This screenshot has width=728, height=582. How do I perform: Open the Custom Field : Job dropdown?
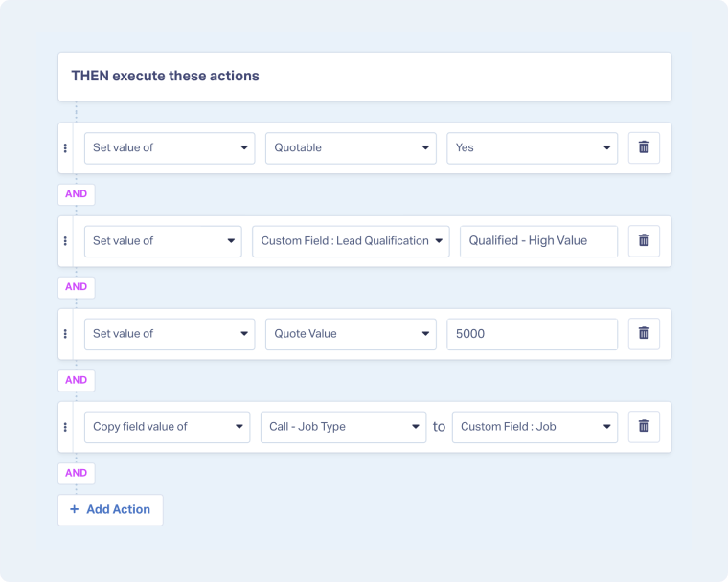pos(535,426)
